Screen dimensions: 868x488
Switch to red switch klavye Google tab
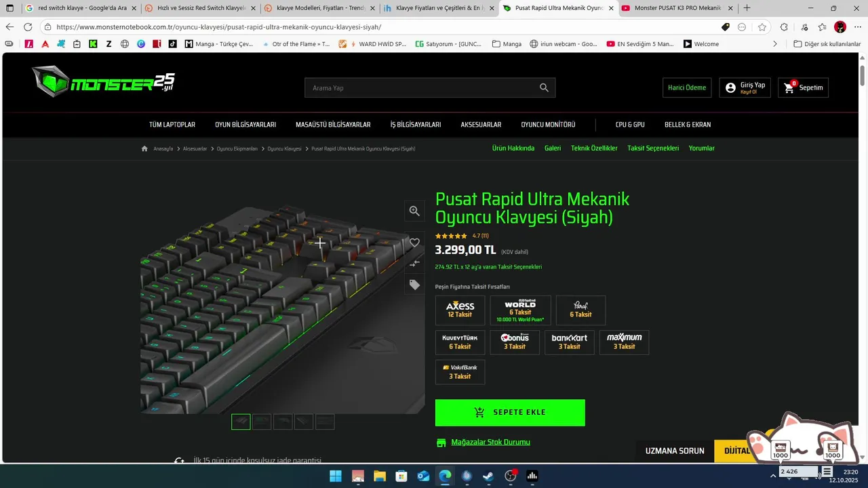point(80,8)
